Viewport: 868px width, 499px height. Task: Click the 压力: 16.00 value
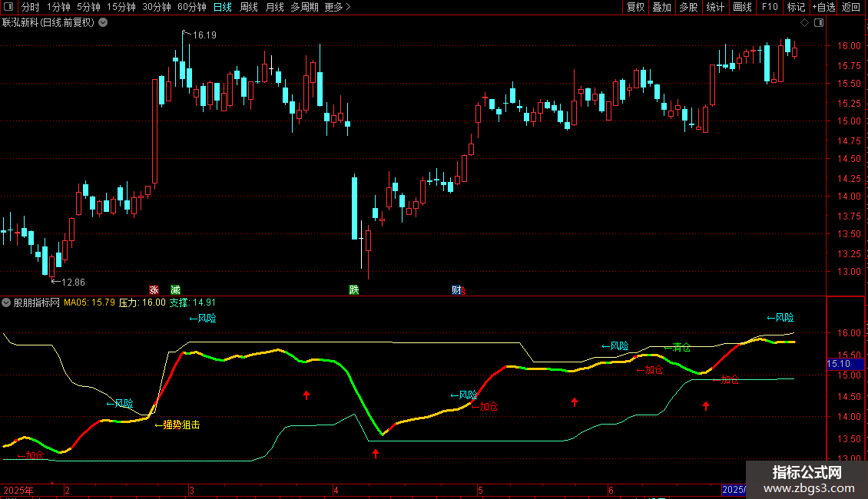pyautogui.click(x=142, y=302)
